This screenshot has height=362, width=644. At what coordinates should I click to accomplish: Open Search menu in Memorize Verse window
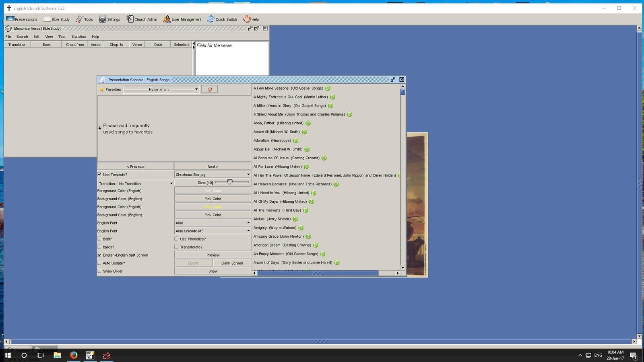22,37
